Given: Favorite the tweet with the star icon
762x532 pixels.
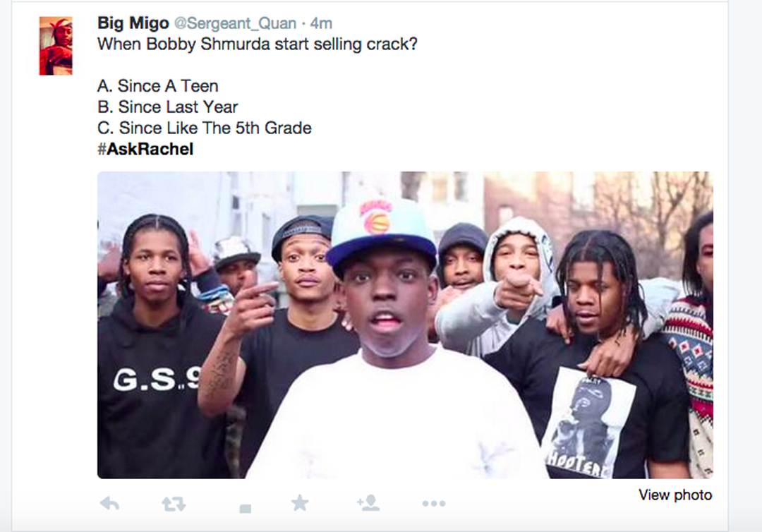Looking at the screenshot, I should (299, 503).
